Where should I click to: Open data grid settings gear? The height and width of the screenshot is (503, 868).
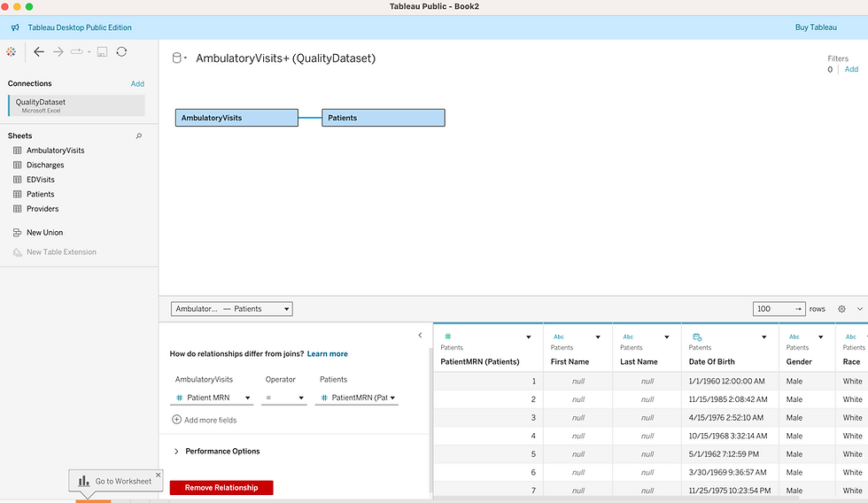pyautogui.click(x=841, y=309)
